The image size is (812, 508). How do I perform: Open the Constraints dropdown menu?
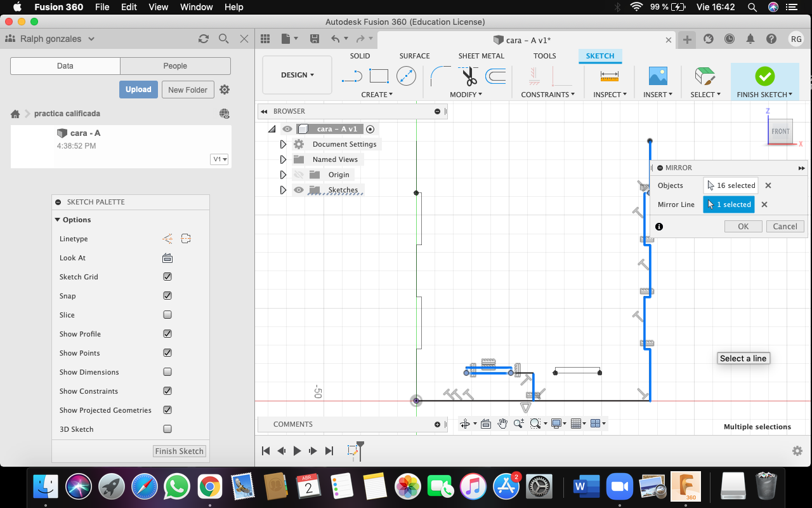point(547,95)
